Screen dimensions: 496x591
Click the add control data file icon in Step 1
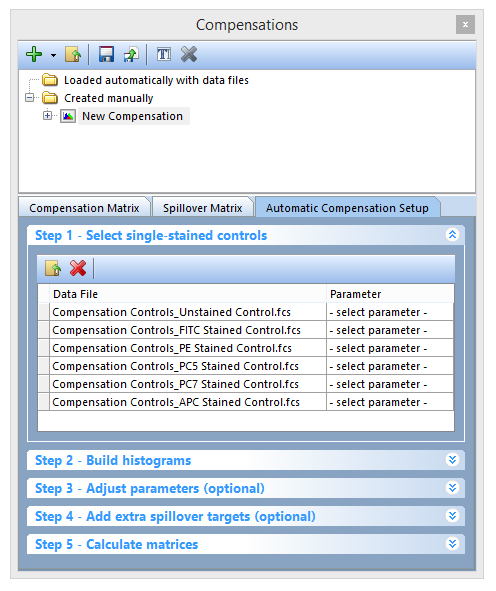53,268
